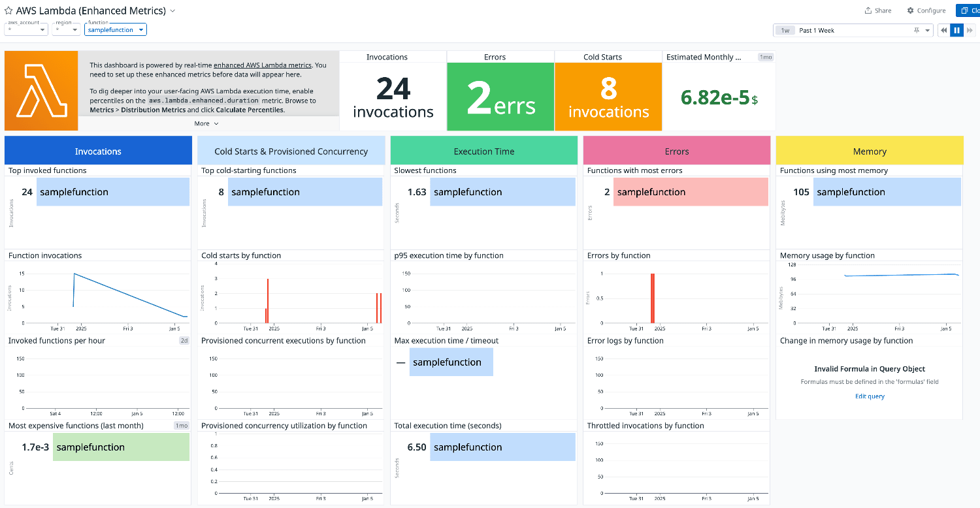Click samplefunction bar in Slowest functions
Screen dimensions: 980x508
[502, 192]
